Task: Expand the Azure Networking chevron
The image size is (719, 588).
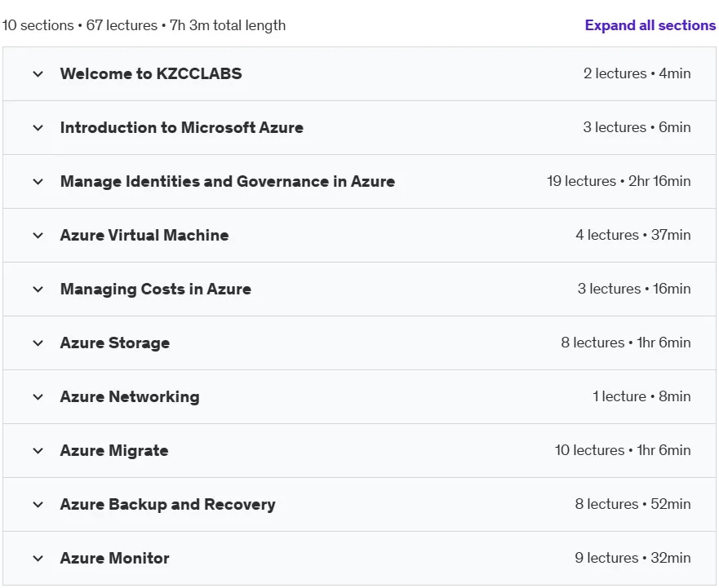Action: [38, 397]
